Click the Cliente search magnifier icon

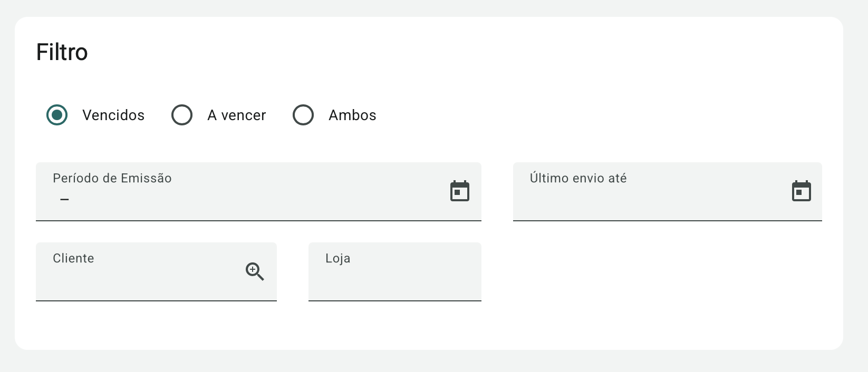point(255,271)
